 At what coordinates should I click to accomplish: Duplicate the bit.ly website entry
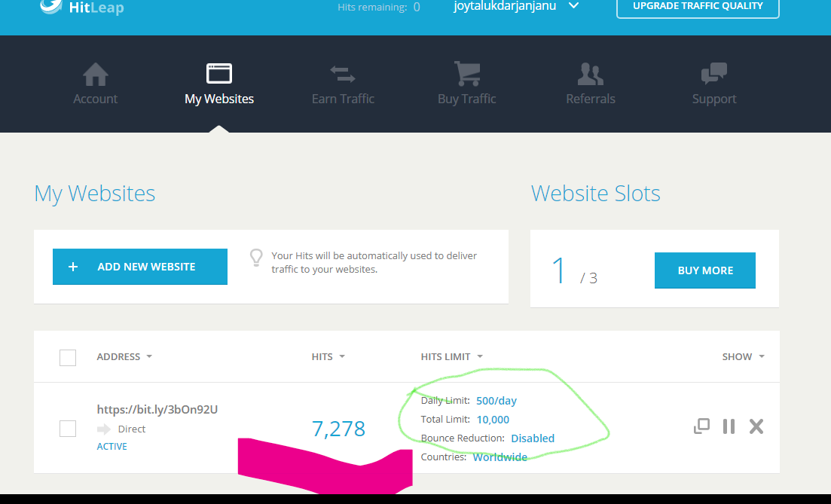(x=701, y=426)
